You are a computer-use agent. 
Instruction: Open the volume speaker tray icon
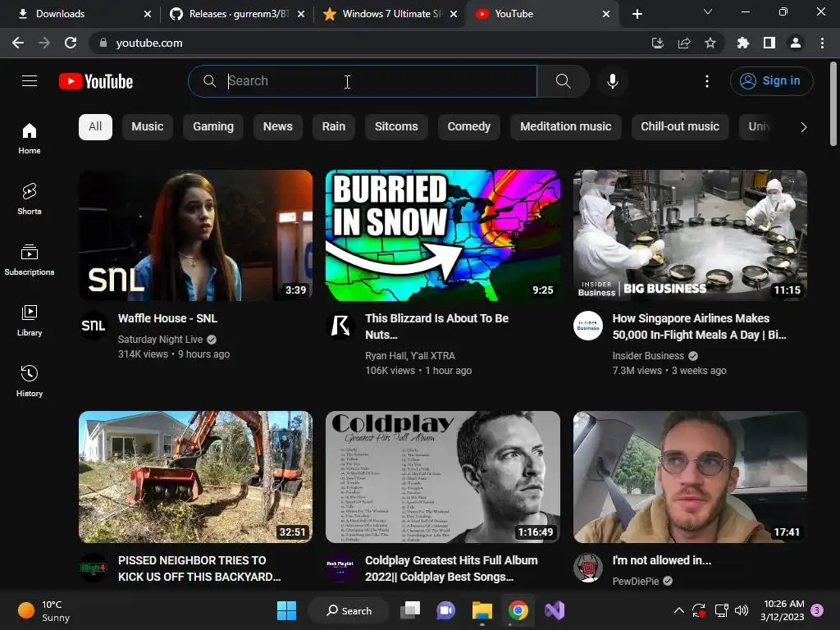pos(742,610)
